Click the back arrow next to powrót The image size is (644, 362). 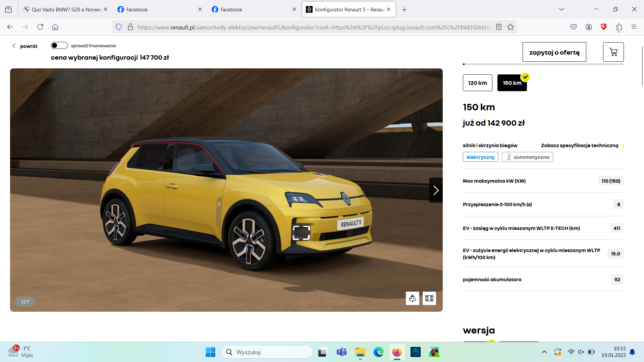point(14,46)
